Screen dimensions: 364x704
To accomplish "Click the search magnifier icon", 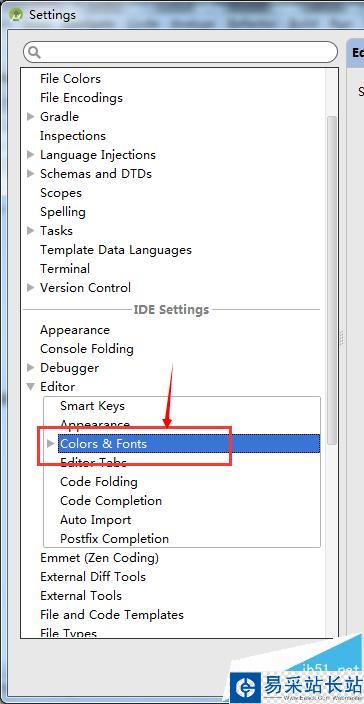I will (x=34, y=53).
